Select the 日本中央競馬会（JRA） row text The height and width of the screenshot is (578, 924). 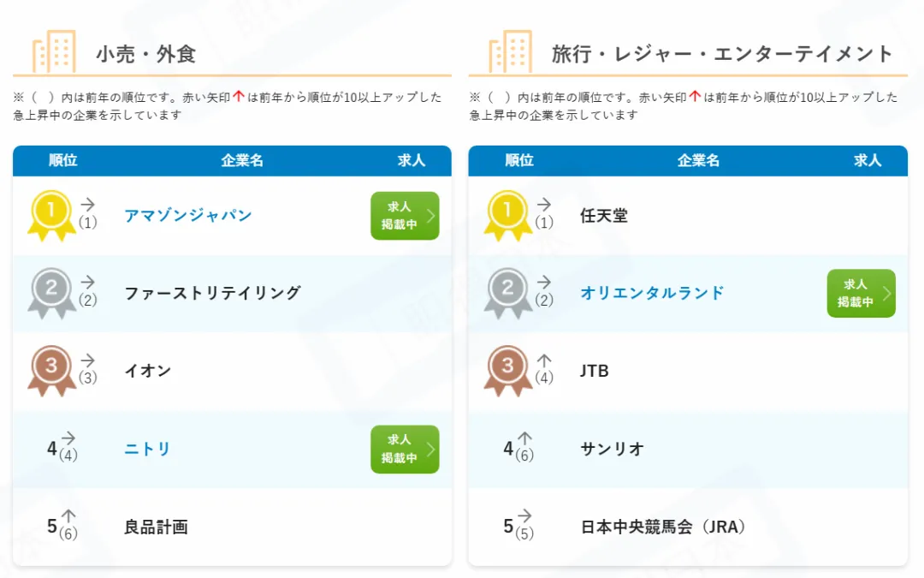coord(663,527)
